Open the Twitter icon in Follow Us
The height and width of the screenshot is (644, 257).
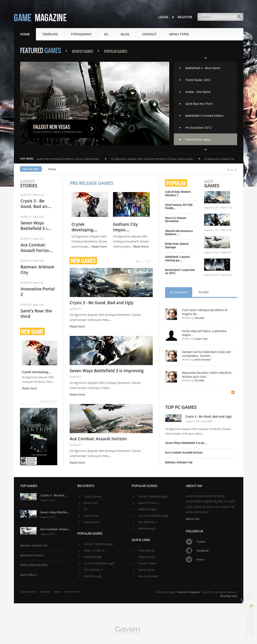pos(189,541)
